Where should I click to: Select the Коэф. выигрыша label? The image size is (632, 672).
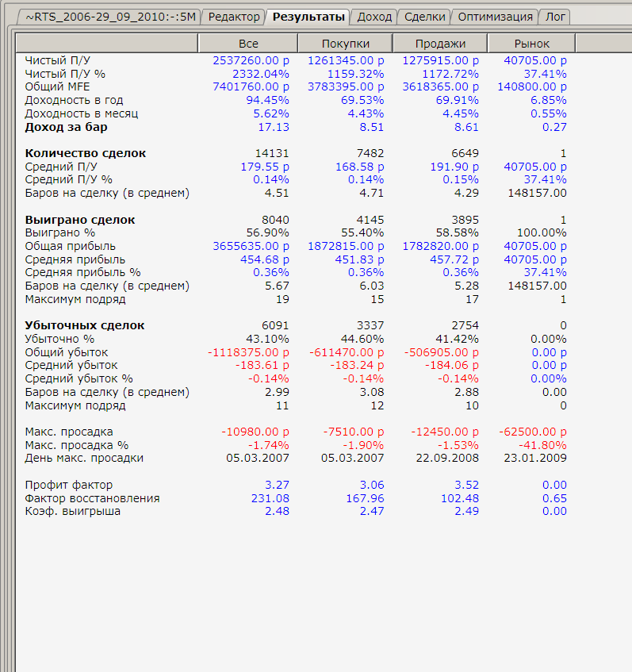point(73,511)
